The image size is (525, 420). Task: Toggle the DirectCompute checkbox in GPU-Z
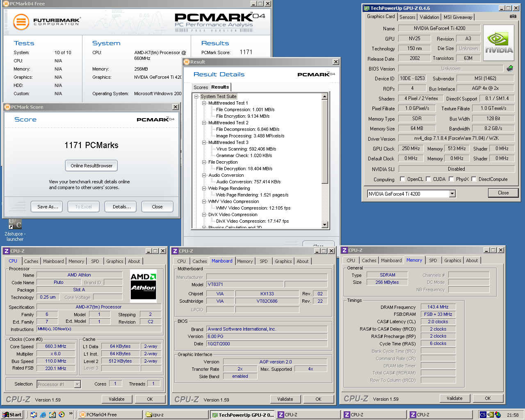tap(474, 179)
